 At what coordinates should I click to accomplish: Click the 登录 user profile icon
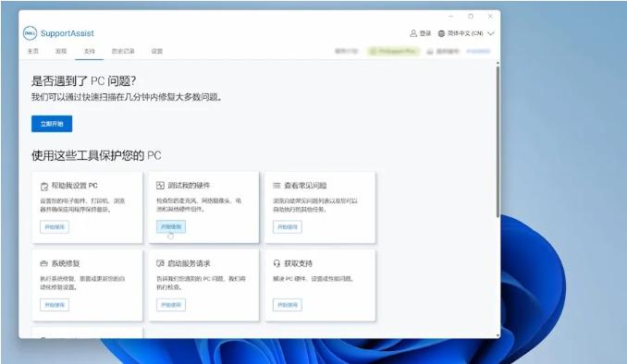413,33
